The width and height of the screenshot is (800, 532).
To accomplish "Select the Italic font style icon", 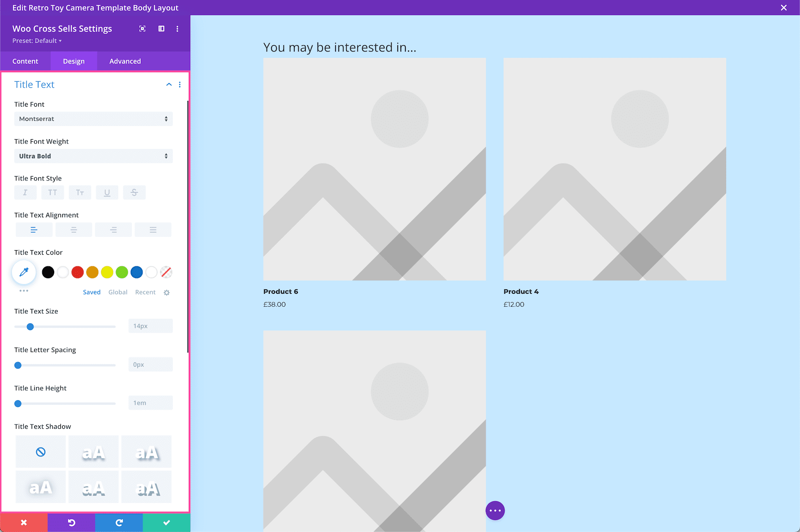I will pos(25,192).
